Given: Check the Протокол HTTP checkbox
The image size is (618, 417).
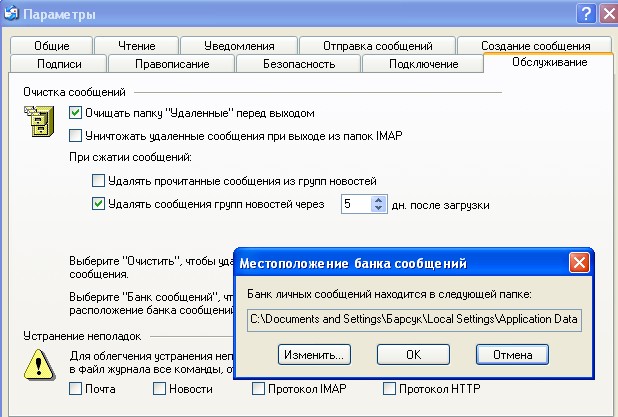Looking at the screenshot, I should pyautogui.click(x=389, y=389).
